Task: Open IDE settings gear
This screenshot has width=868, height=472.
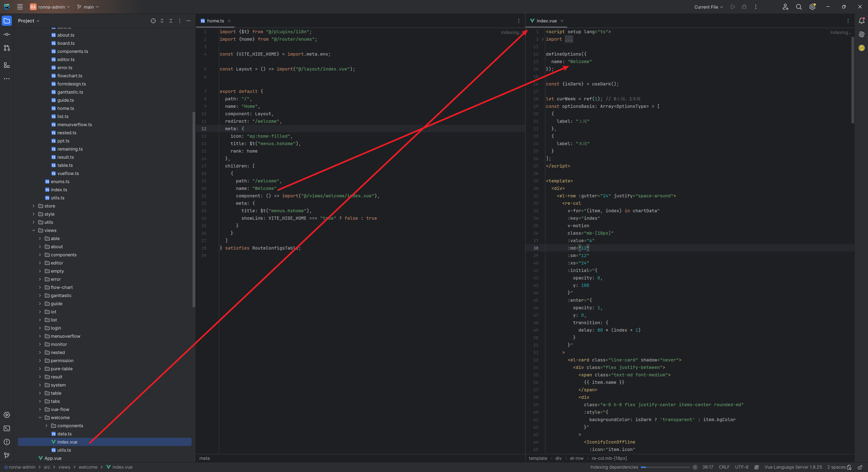Action: coord(812,7)
